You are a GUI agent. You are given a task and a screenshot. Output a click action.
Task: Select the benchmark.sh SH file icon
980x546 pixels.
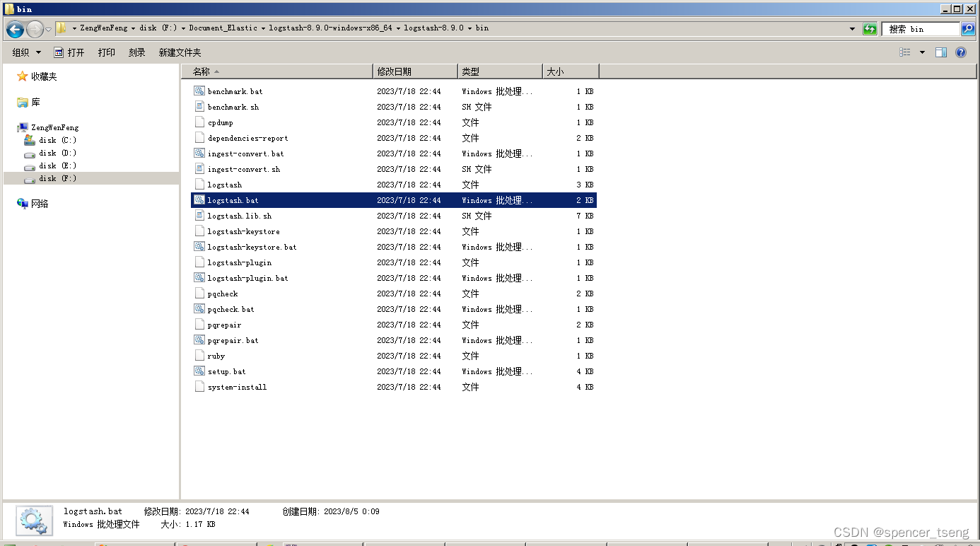click(199, 106)
